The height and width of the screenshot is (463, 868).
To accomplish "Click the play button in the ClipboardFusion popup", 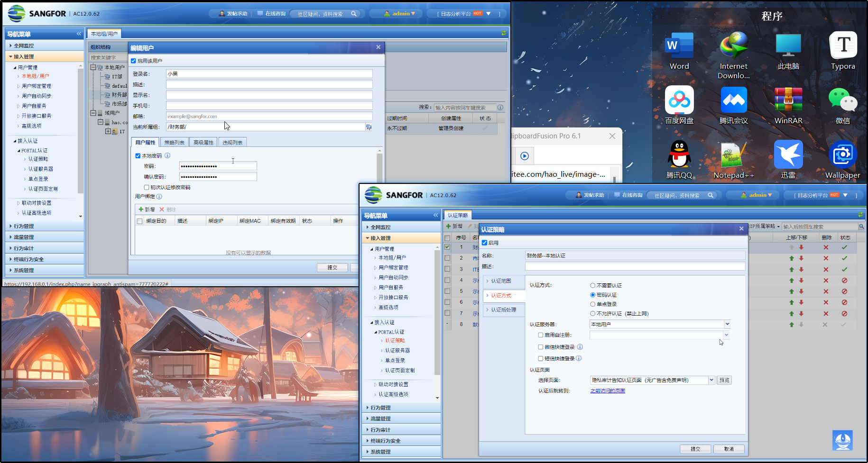I will click(x=525, y=156).
